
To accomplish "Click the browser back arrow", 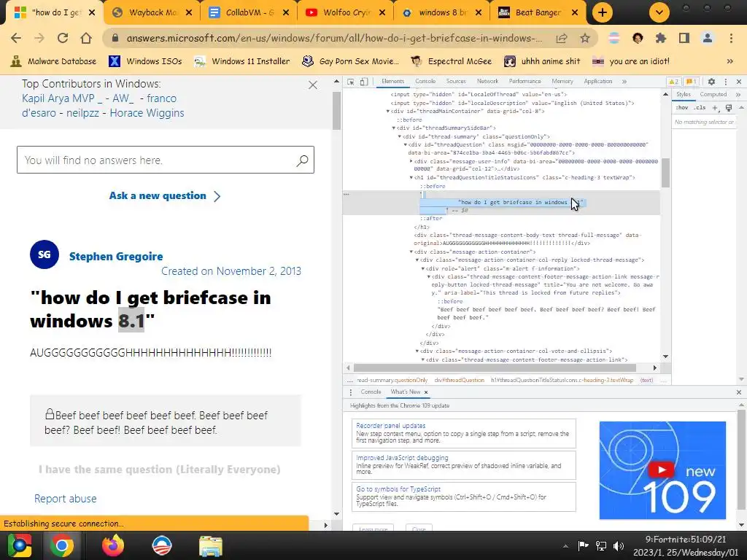I will click(16, 38).
